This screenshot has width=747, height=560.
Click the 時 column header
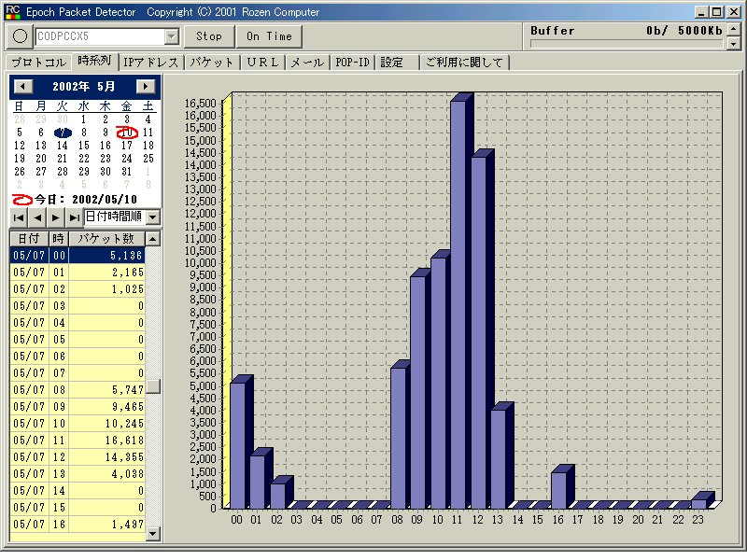pos(58,239)
